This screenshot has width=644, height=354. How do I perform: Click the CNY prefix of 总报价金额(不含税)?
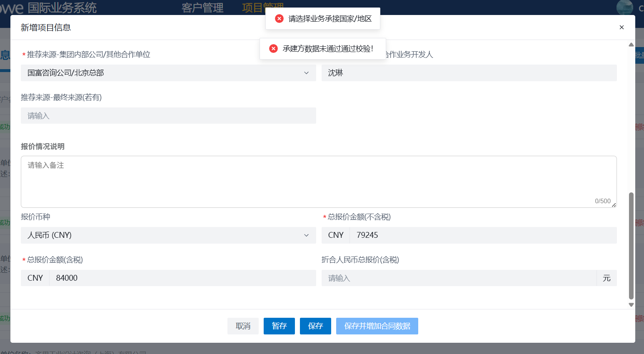click(336, 235)
